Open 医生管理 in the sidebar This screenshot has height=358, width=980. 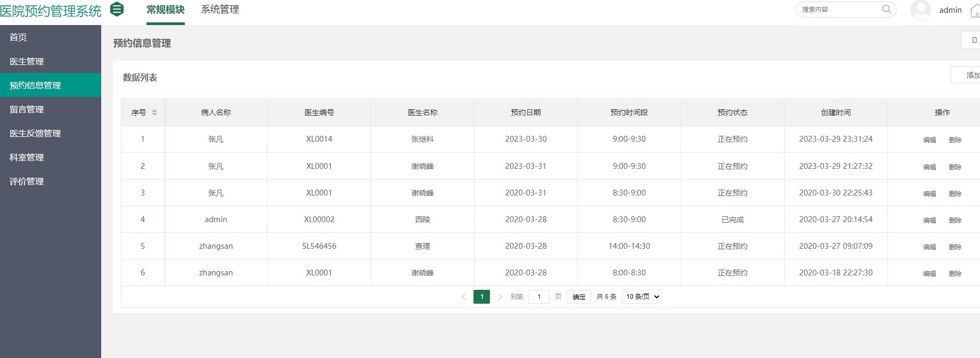click(51, 61)
